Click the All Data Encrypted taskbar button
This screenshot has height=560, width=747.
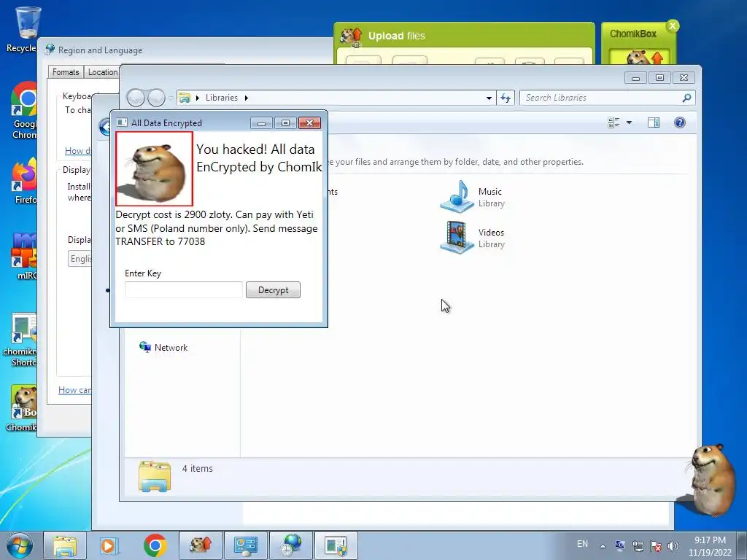[336, 545]
